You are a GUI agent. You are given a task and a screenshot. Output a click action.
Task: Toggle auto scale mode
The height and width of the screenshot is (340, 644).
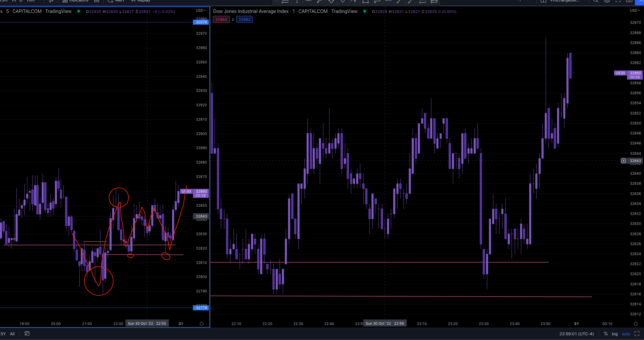click(x=626, y=334)
